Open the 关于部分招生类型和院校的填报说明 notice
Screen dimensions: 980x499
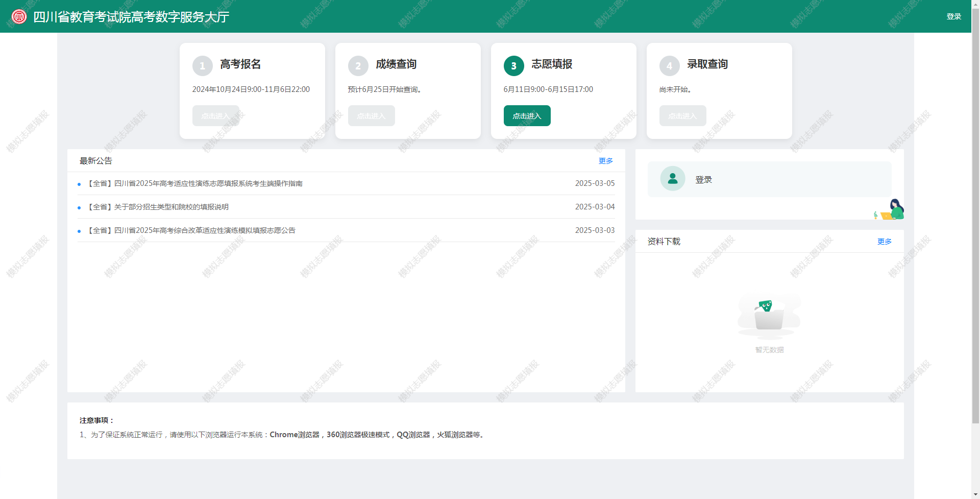click(159, 207)
